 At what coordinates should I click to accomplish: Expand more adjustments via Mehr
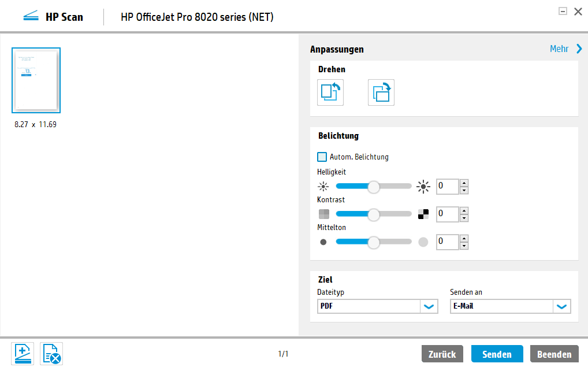click(x=566, y=49)
